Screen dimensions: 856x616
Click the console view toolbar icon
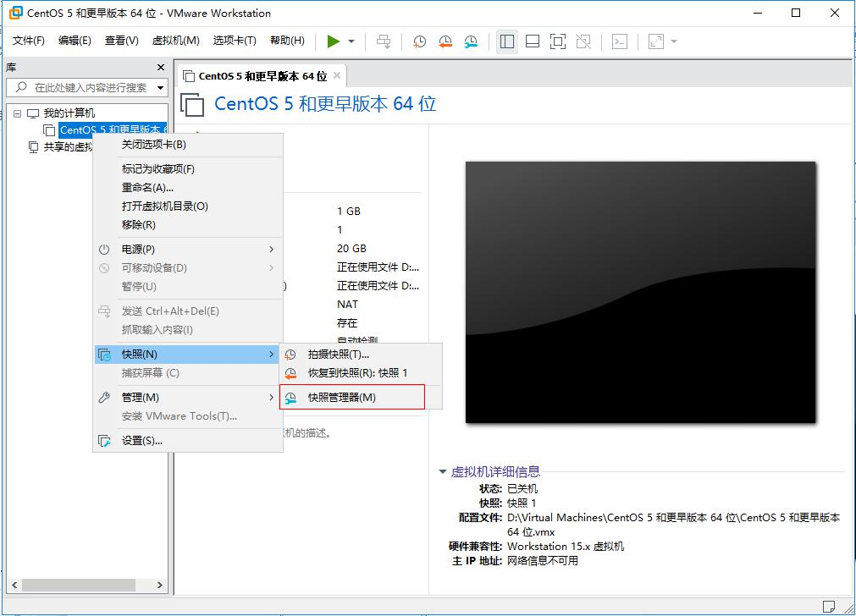coord(620,41)
